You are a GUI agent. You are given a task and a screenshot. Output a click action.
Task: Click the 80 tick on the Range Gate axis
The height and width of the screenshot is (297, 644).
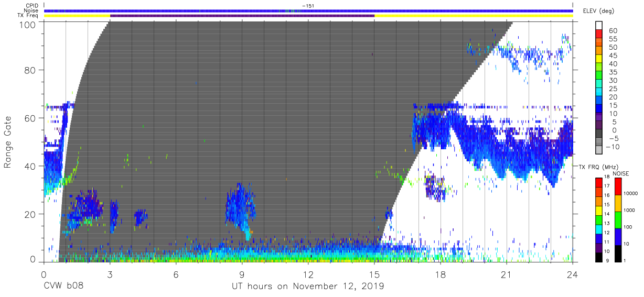coord(30,70)
